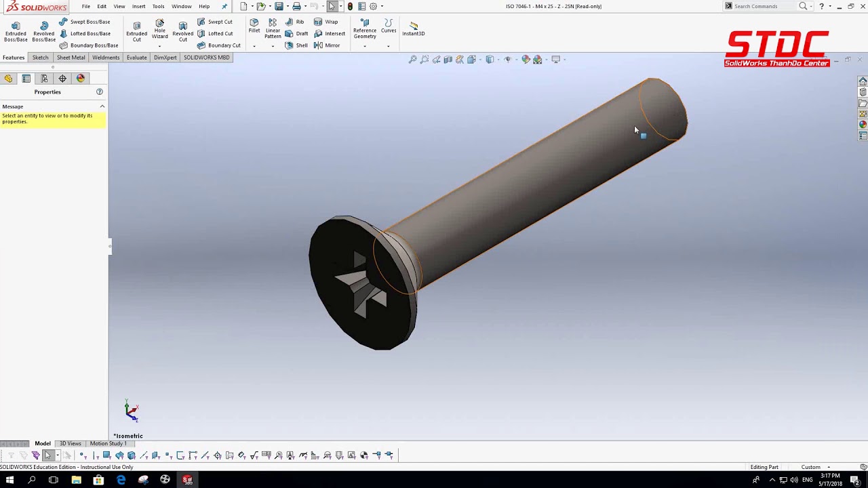Choose the Boundary Cut feature
868x488 pixels.
point(218,45)
